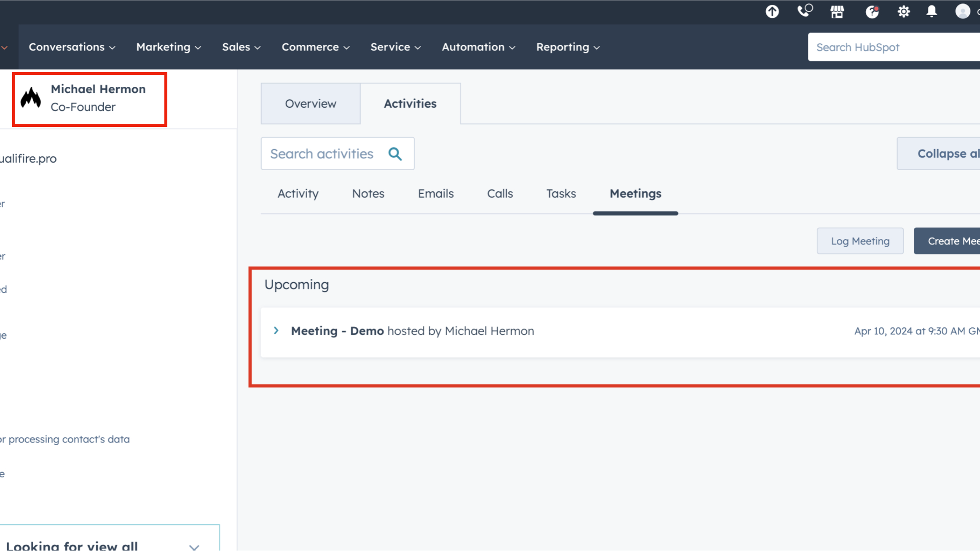Expand the Looking for view all panel
The width and height of the screenshot is (980, 551).
click(x=194, y=546)
